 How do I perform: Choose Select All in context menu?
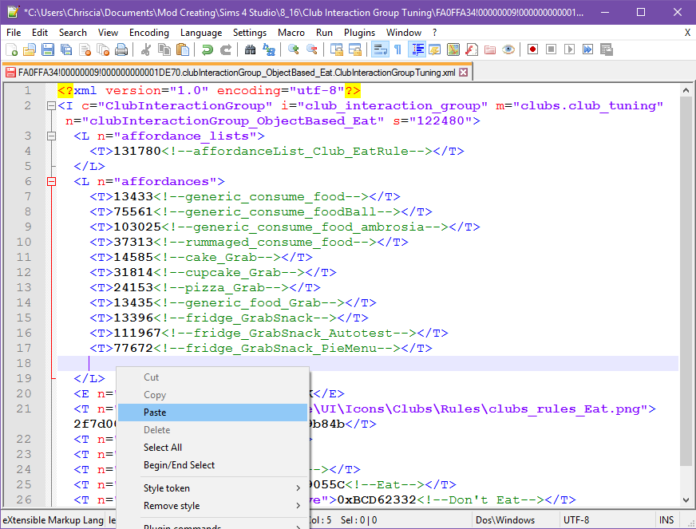click(x=162, y=447)
